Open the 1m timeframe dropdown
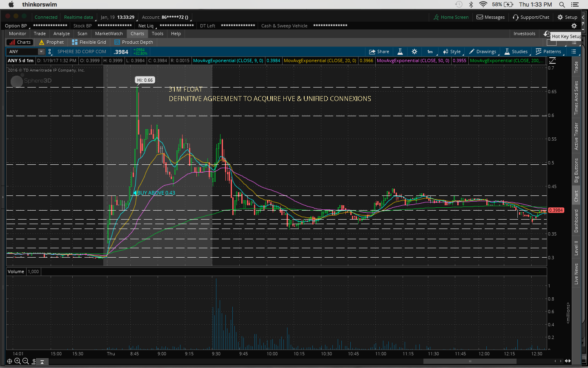Screen dimensions: 588x368 tap(430, 52)
